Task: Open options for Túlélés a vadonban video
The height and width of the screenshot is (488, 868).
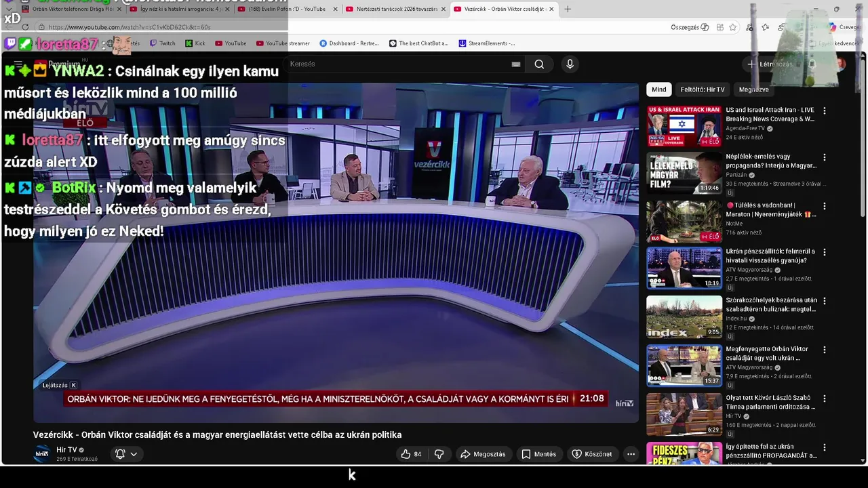Action: (825, 206)
